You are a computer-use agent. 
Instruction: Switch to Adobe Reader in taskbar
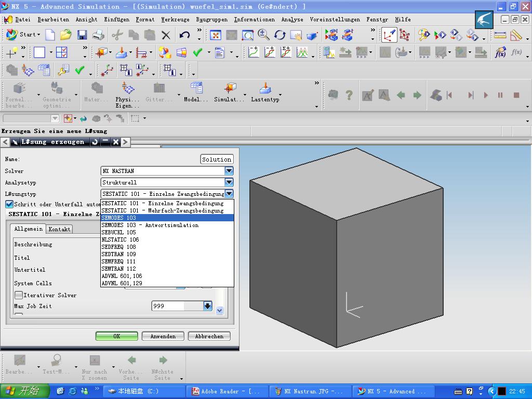(x=227, y=391)
